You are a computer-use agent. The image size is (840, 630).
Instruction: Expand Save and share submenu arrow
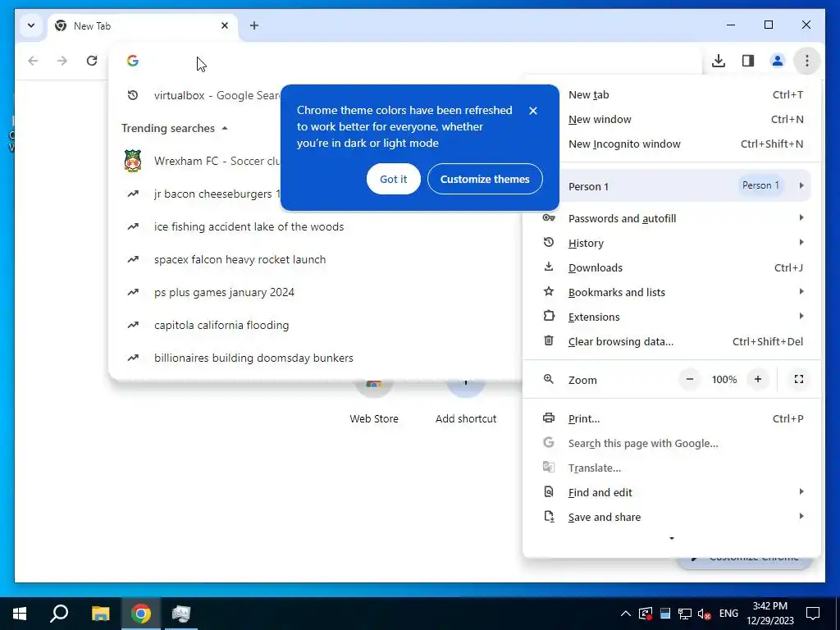point(801,516)
